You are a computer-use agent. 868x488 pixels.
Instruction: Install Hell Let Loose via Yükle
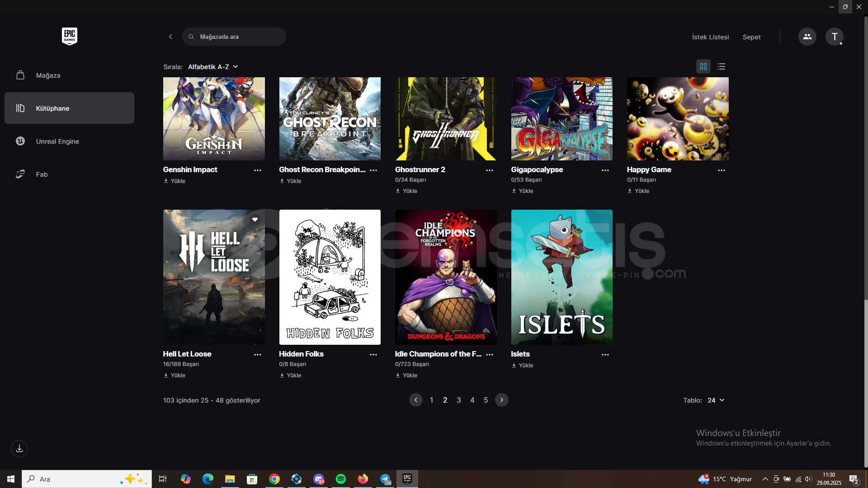(x=175, y=375)
